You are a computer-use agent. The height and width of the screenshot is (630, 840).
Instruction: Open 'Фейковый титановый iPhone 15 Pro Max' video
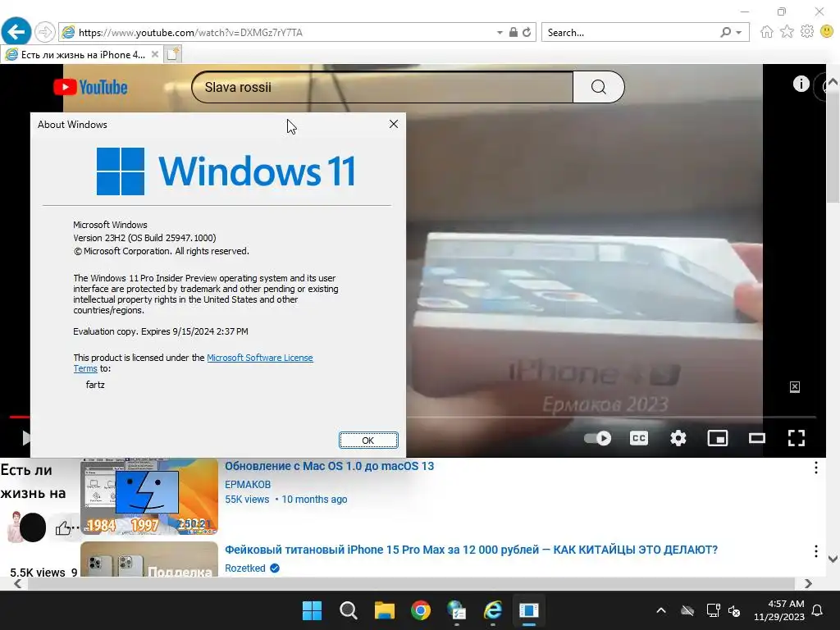(471, 550)
